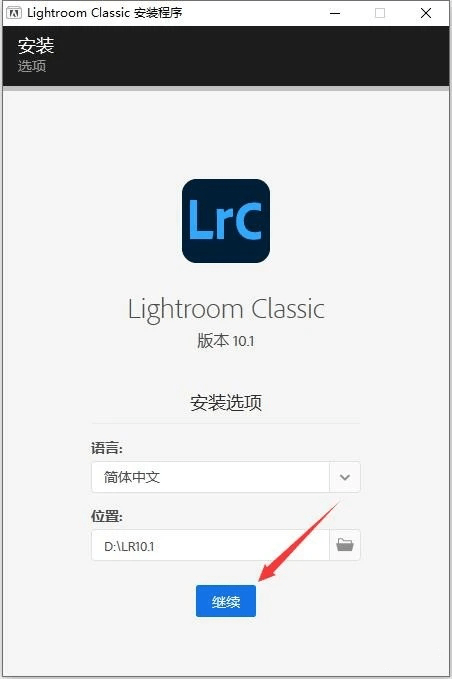Screen dimensions: 452x679
Task: Click the Lightroom Classic product name text
Action: tap(226, 310)
